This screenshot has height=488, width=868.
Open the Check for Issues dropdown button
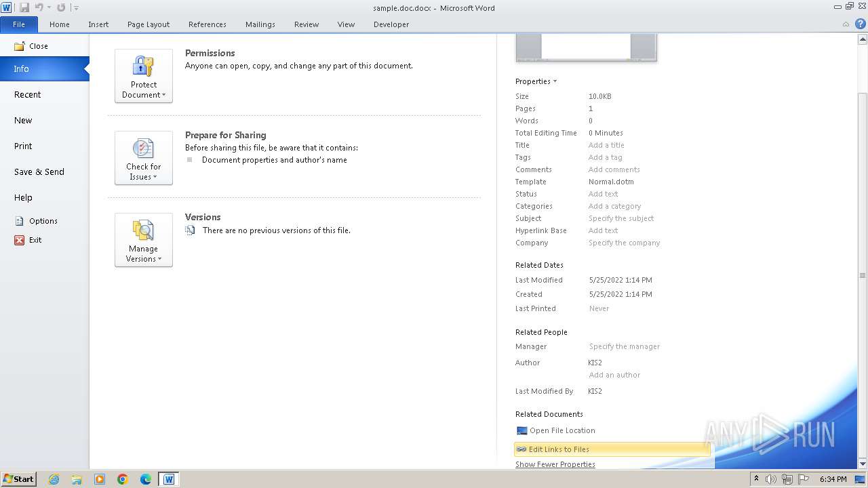point(144,158)
